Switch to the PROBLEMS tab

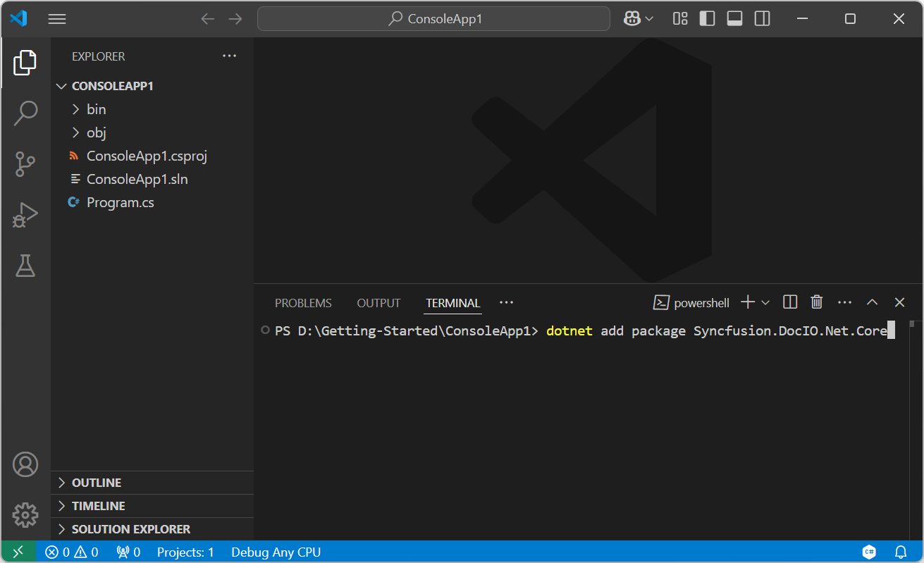tap(303, 303)
